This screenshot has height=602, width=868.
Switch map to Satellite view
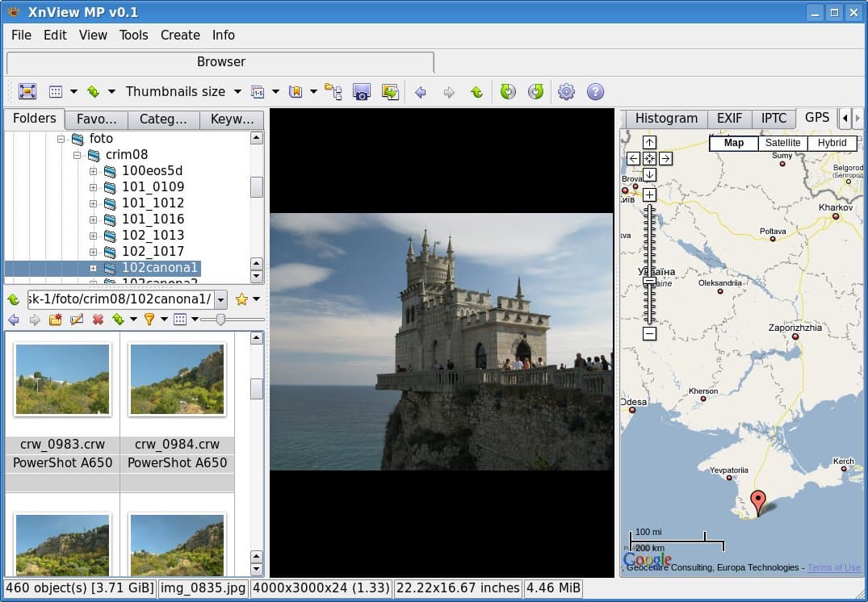click(782, 143)
